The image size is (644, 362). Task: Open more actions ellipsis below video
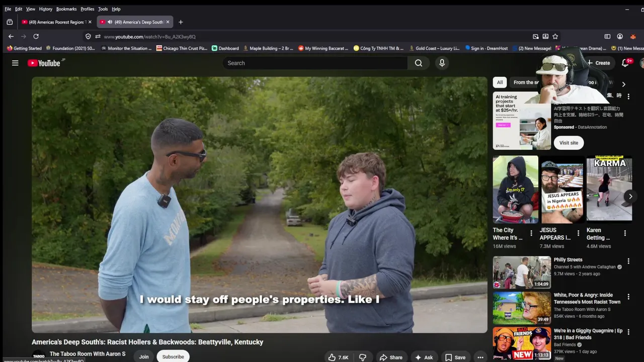tap(480, 357)
